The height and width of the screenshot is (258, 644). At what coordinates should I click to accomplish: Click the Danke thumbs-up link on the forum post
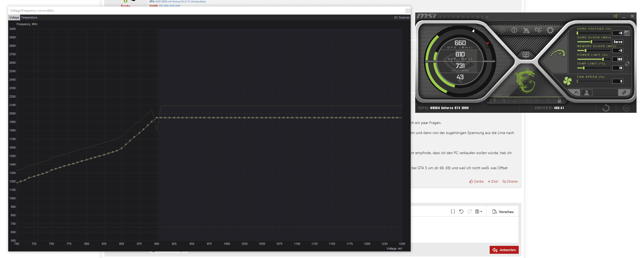click(x=476, y=181)
